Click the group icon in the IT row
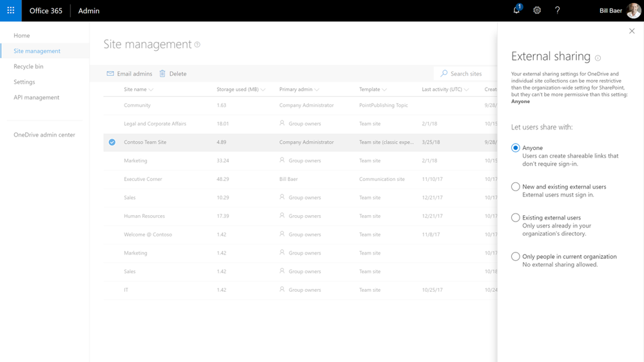 click(282, 289)
